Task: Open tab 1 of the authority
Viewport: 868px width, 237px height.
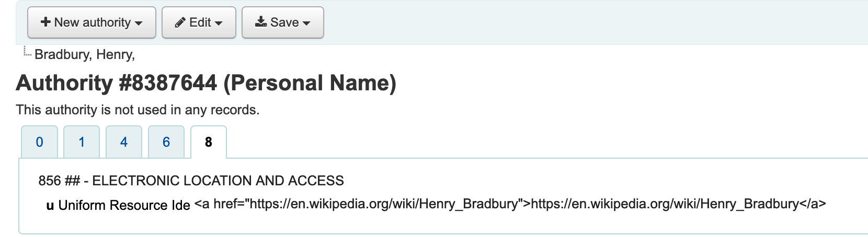Action: click(82, 142)
